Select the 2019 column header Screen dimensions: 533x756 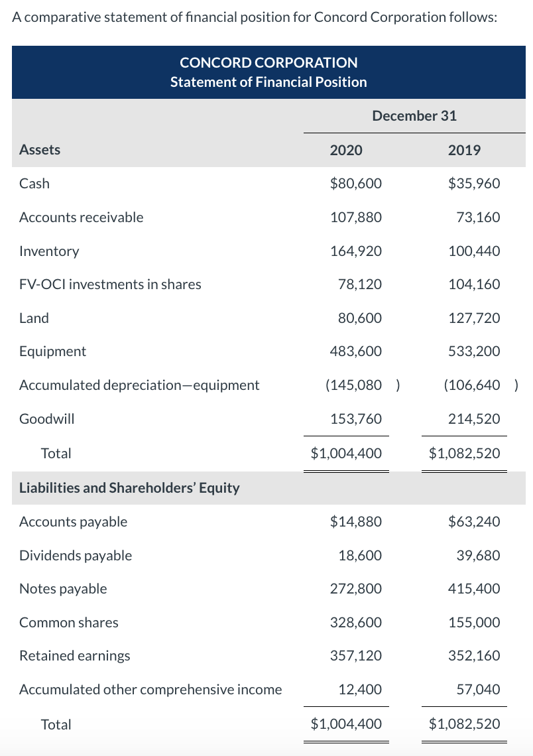(x=464, y=150)
